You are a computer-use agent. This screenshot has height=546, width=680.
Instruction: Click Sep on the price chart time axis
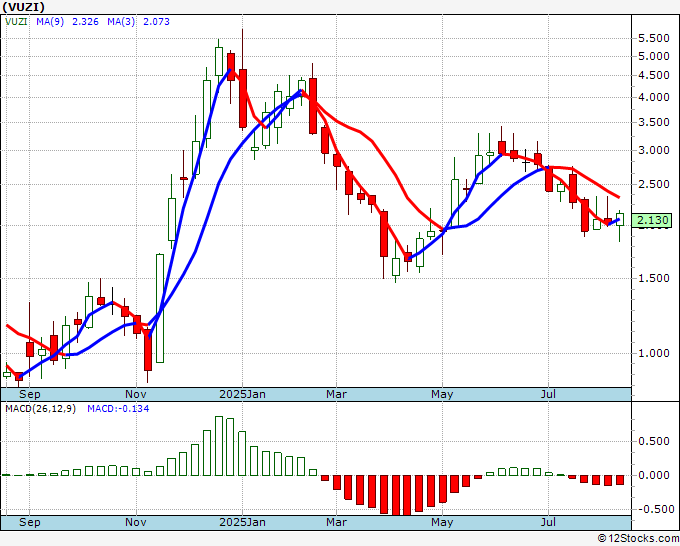29,394
